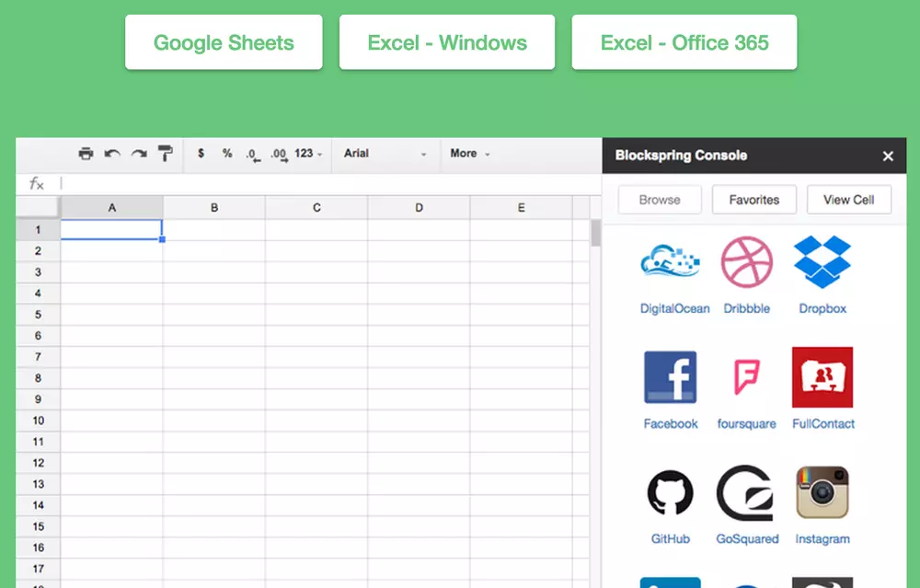Click the Facebook text link
Image resolution: width=920 pixels, height=588 pixels.
click(671, 423)
